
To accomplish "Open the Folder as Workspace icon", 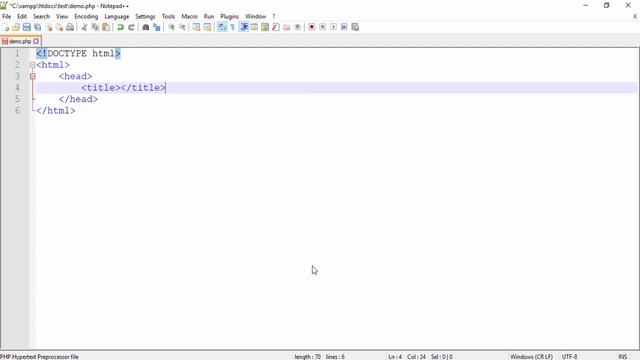I will [287, 27].
